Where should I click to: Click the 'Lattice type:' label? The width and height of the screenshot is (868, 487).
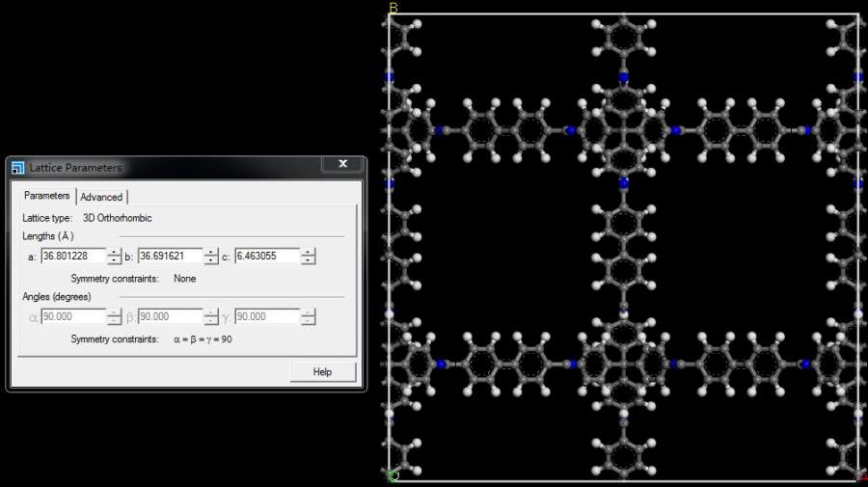[47, 218]
